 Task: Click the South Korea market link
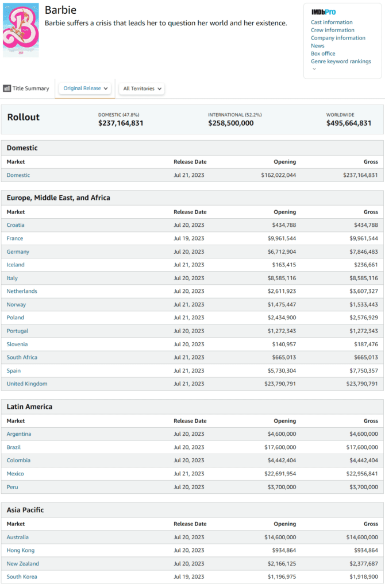(x=22, y=577)
